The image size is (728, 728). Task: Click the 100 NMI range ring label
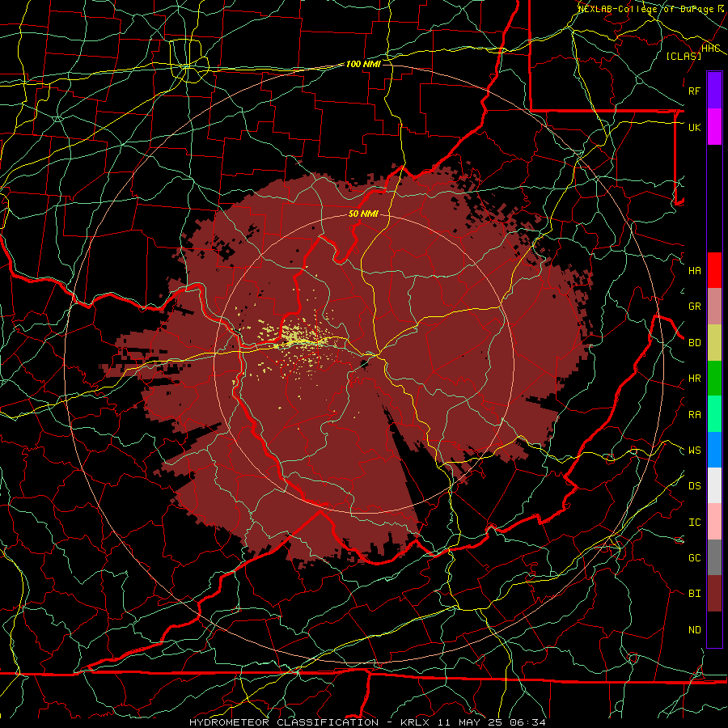[x=363, y=64]
